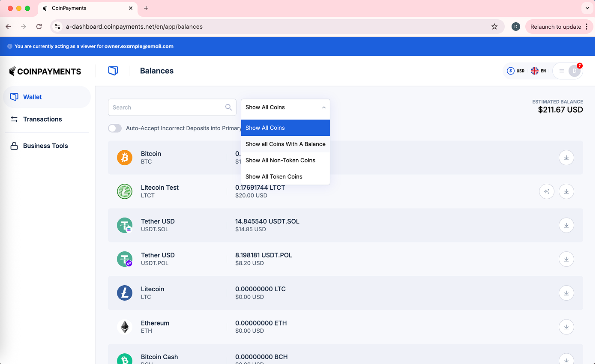The width and height of the screenshot is (596, 364).
Task: Open notifications avatar with red badge
Action: tap(574, 71)
